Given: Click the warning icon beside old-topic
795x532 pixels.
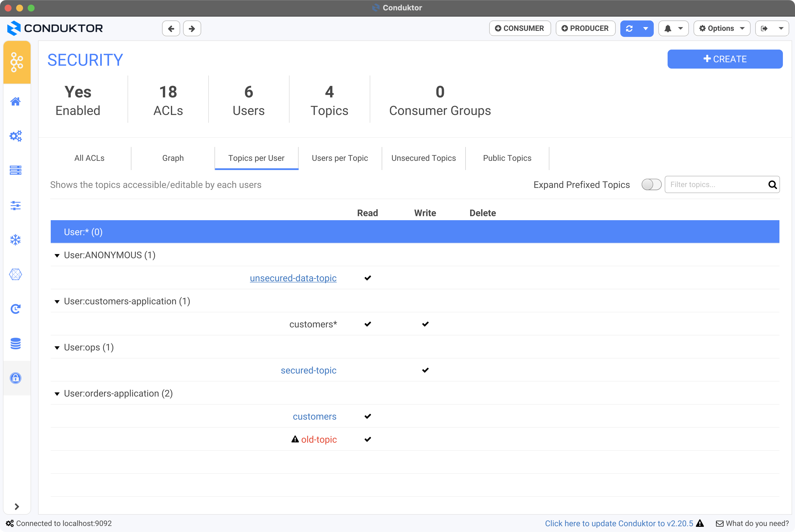Looking at the screenshot, I should click(x=295, y=439).
